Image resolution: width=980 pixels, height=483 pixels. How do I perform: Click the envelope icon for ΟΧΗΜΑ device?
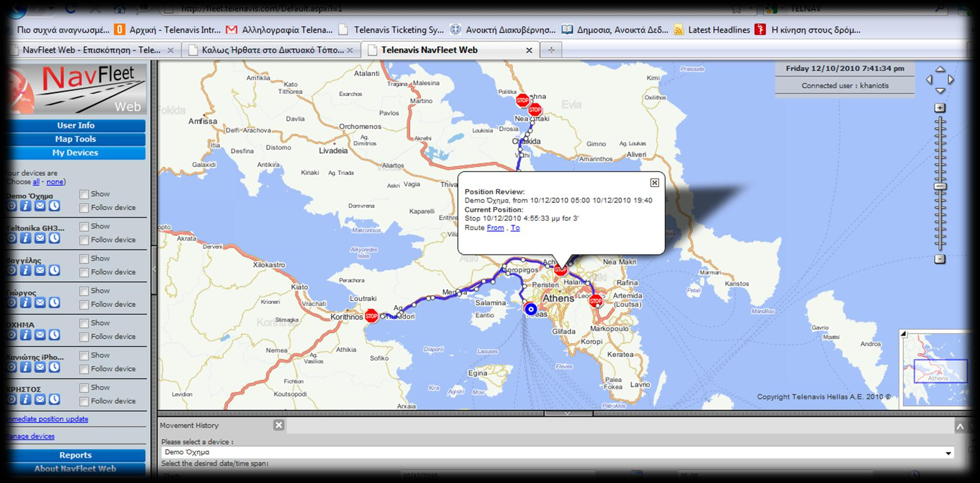tap(40, 335)
